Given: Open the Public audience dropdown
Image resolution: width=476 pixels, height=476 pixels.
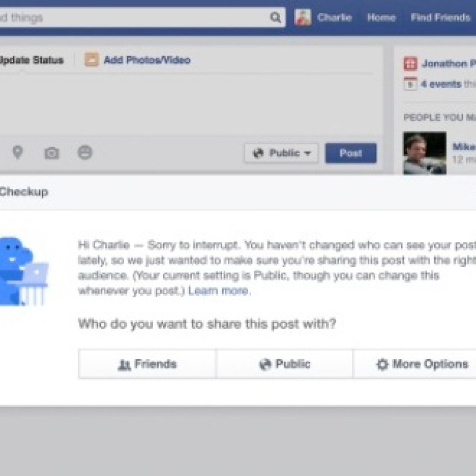Looking at the screenshot, I should (281, 153).
